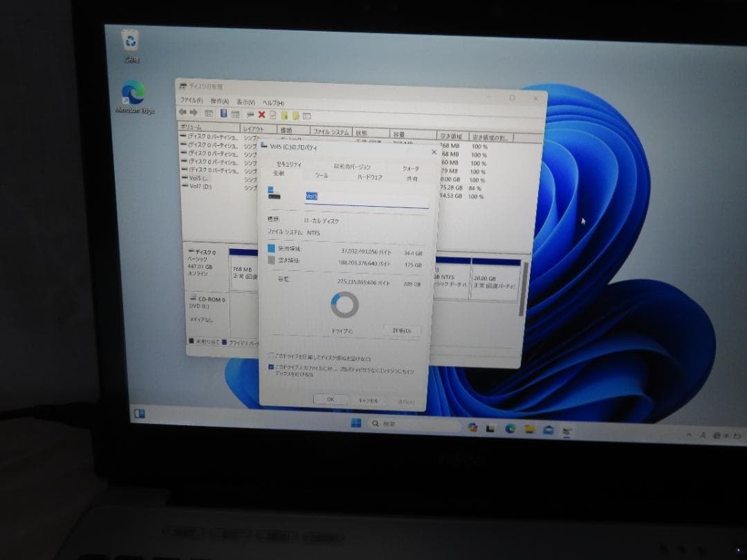Click the red X delete toolbar icon
This screenshot has height=560, width=747.
point(261,115)
